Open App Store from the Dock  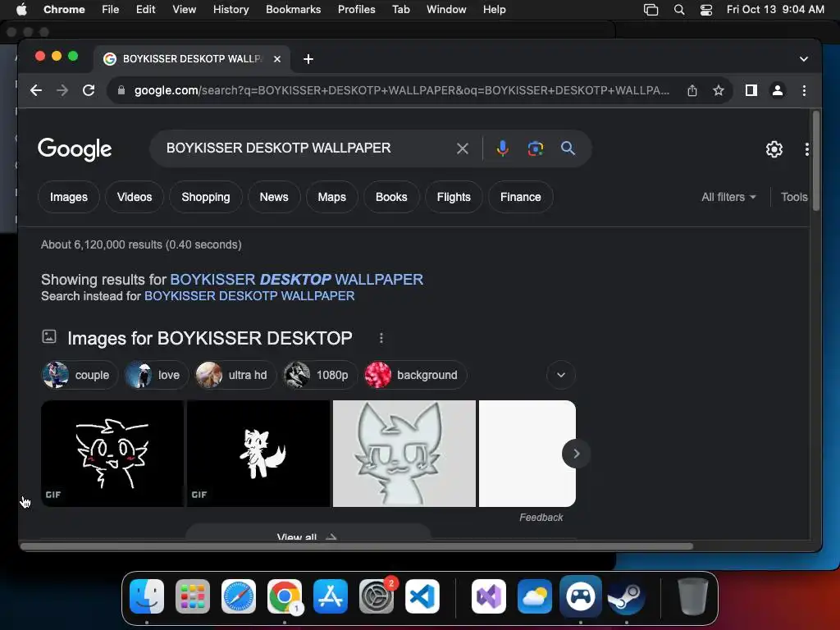[x=331, y=596]
